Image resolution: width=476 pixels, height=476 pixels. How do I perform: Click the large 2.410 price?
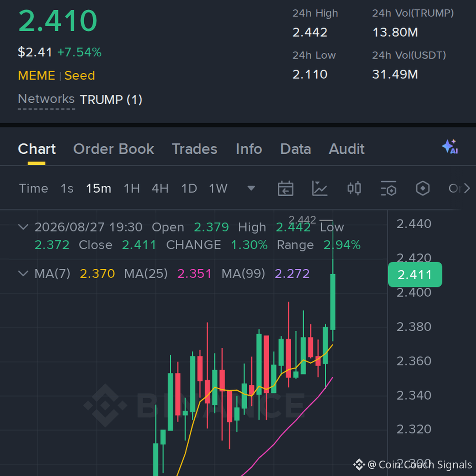(x=58, y=21)
